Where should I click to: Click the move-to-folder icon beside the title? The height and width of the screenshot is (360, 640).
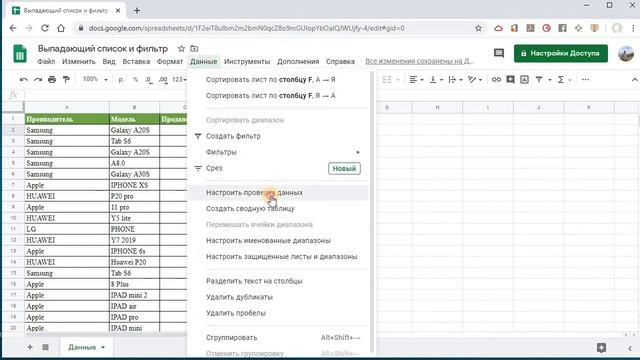(x=194, y=49)
